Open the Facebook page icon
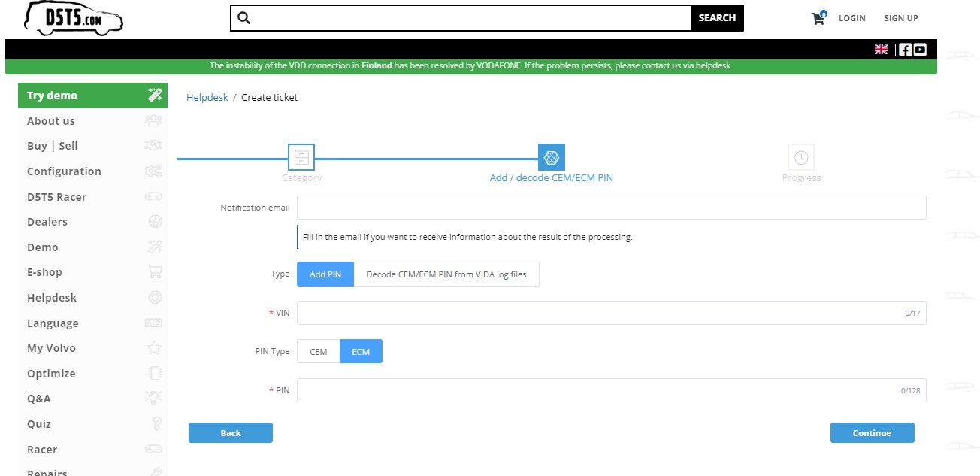The height and width of the screenshot is (476, 980). click(905, 50)
